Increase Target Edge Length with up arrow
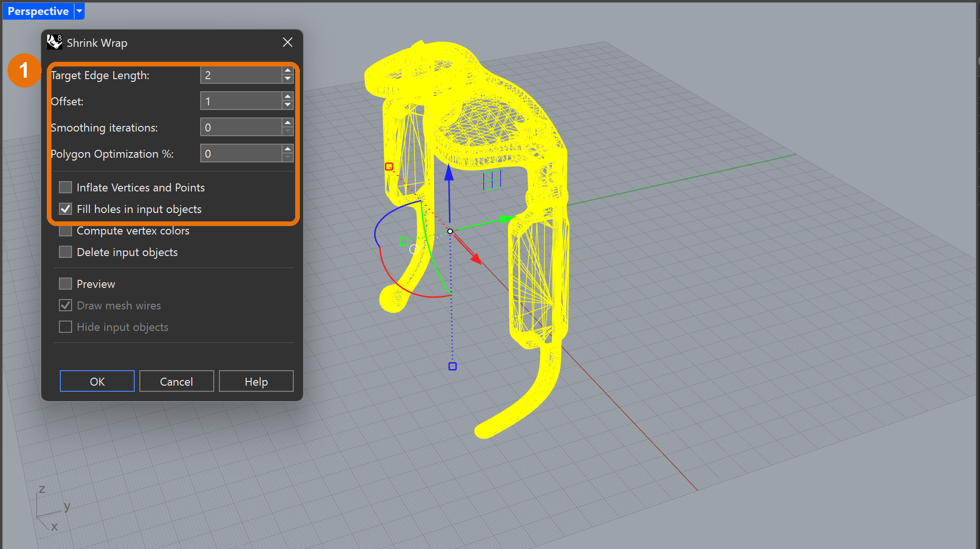Viewport: 980px width, 549px height. (x=288, y=71)
